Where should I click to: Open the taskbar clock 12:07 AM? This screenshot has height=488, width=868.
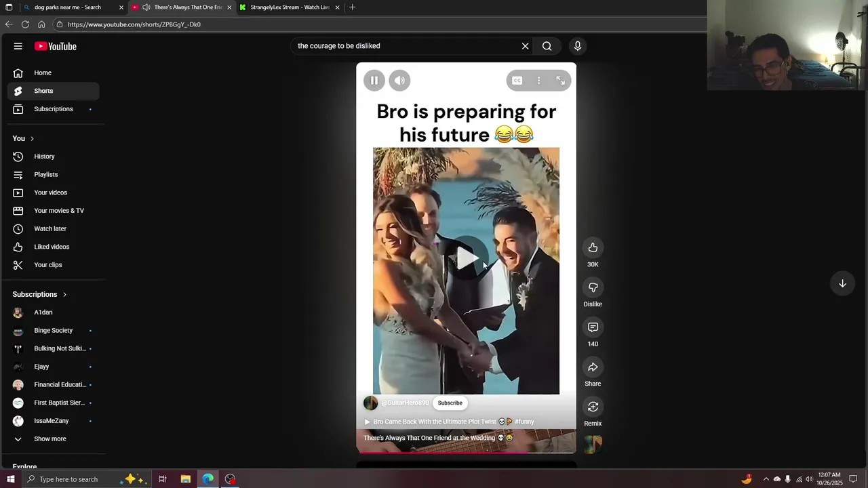coord(829,479)
